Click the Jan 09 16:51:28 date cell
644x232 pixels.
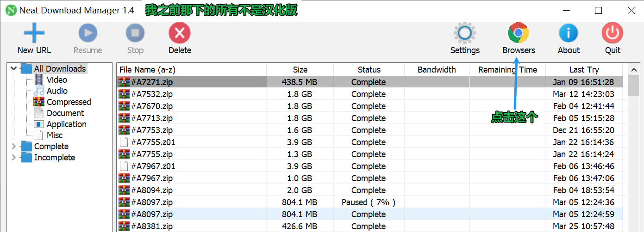tap(584, 82)
